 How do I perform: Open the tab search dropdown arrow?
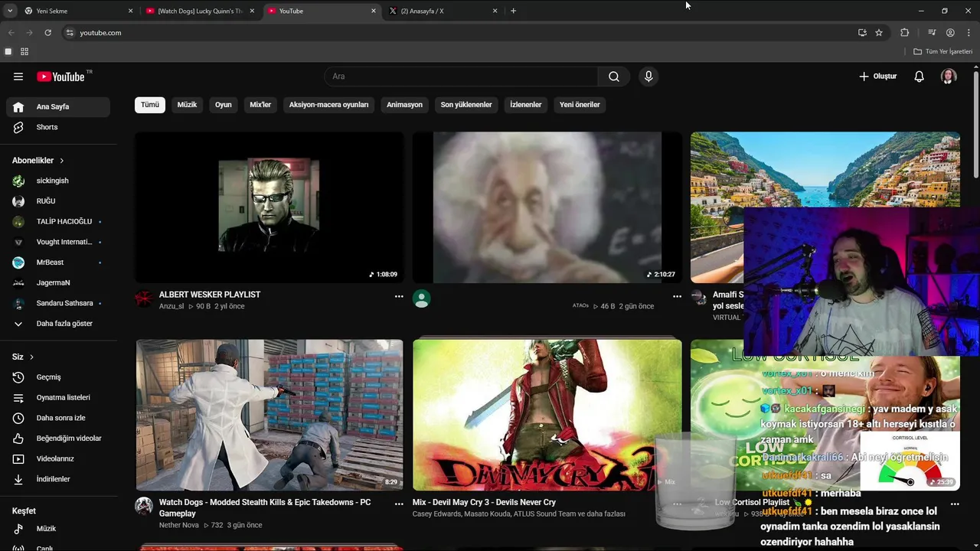point(10,11)
